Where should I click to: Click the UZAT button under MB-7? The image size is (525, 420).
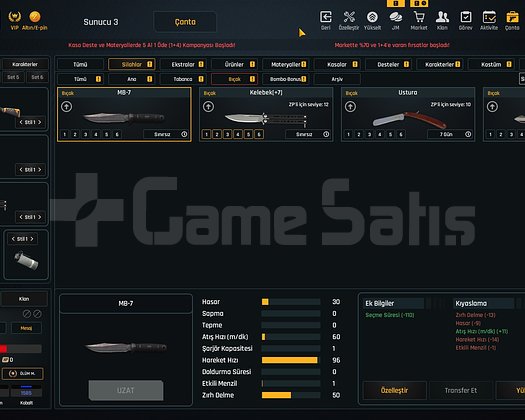[126, 390]
